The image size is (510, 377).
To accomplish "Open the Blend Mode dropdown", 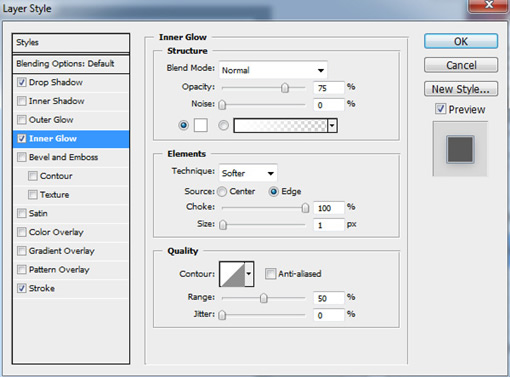I will (x=273, y=70).
